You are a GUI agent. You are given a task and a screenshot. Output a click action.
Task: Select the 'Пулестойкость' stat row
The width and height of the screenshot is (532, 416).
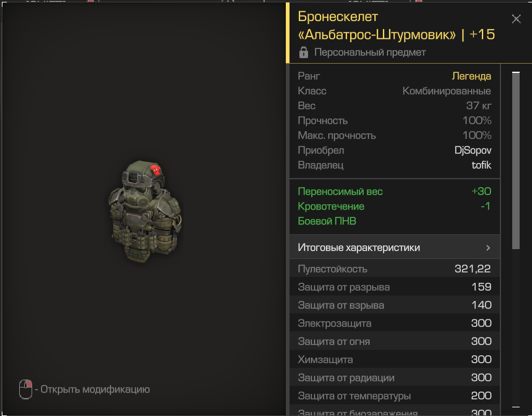(395, 268)
